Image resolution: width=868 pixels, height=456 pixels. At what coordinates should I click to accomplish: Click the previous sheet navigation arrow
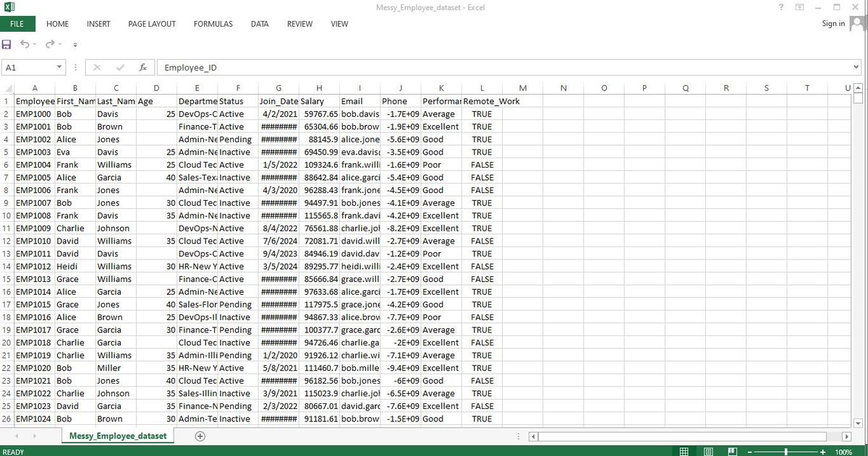tap(16, 436)
